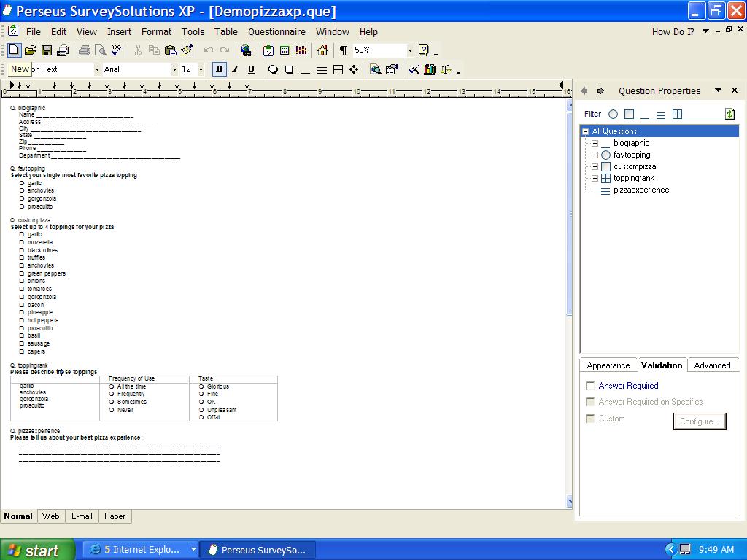This screenshot has height=560, width=747.
Task: Insert a table question from the formatting toolbar
Action: click(x=338, y=69)
